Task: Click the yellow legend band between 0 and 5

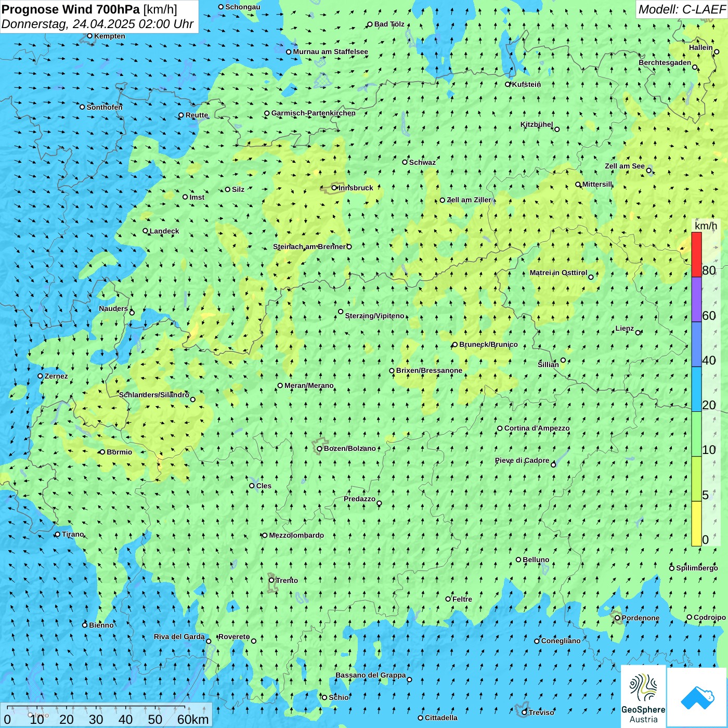Action: click(x=696, y=524)
